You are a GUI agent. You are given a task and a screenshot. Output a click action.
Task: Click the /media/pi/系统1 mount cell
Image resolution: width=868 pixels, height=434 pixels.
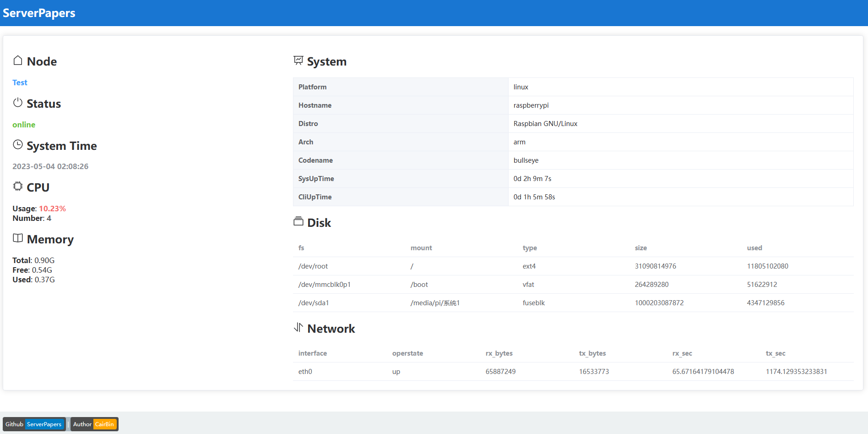point(435,303)
